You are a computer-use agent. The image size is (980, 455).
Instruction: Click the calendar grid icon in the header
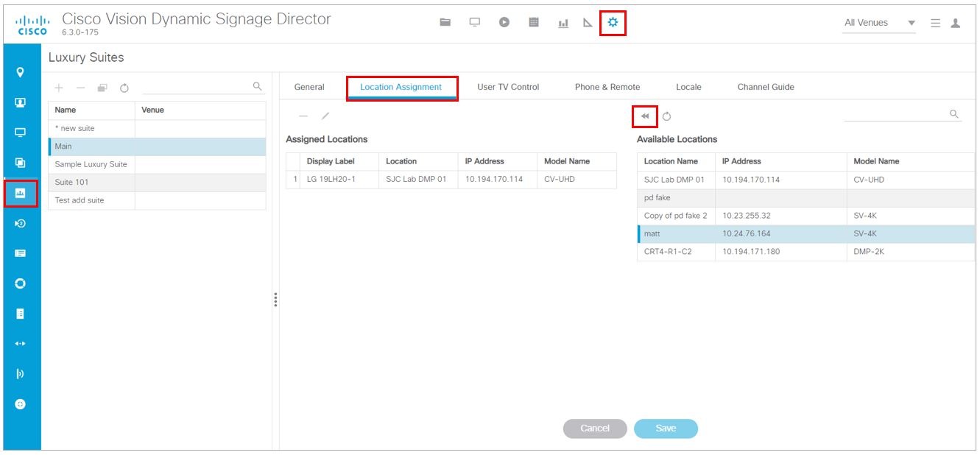click(534, 22)
